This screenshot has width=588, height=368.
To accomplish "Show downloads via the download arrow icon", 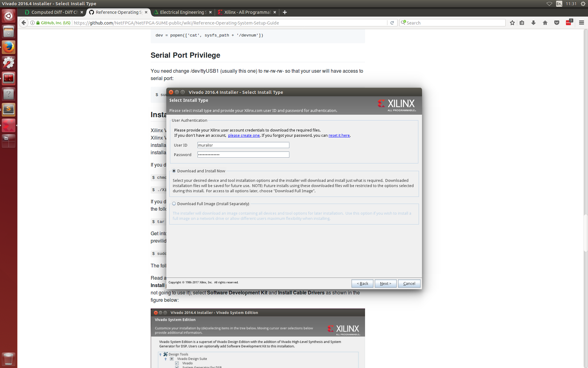I will (533, 23).
